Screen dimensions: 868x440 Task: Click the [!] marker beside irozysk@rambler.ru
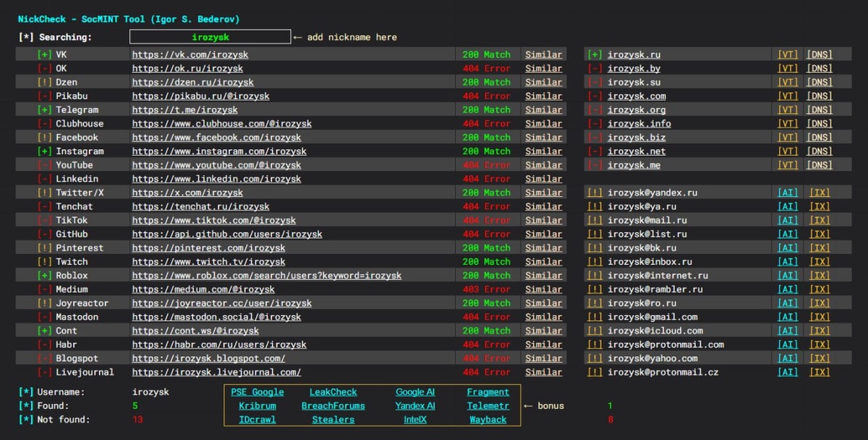(x=595, y=289)
